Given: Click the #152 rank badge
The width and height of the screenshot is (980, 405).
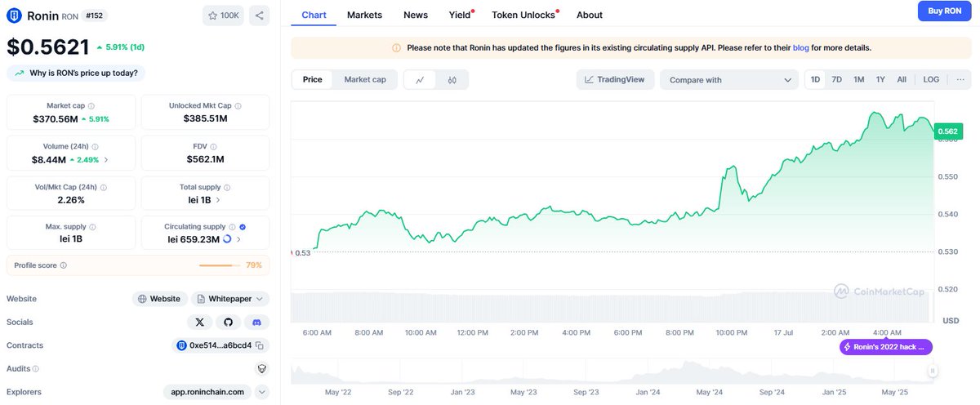Looking at the screenshot, I should click(x=93, y=15).
